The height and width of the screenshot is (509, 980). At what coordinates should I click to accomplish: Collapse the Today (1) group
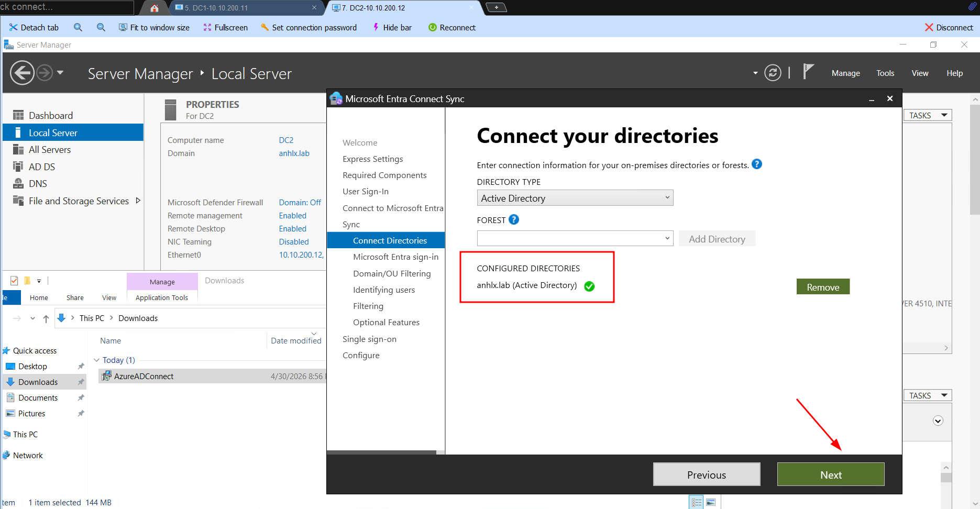point(96,360)
